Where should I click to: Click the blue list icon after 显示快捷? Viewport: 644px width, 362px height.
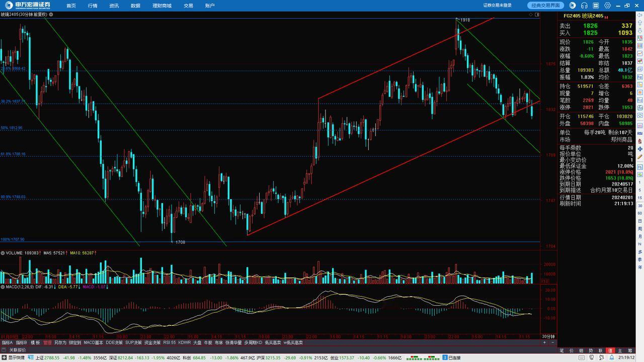[30, 358]
